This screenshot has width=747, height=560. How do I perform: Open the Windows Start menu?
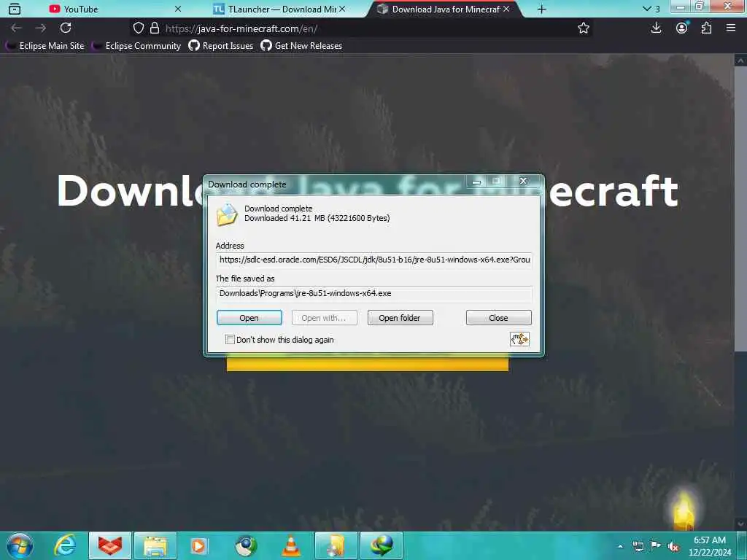[x=20, y=545]
